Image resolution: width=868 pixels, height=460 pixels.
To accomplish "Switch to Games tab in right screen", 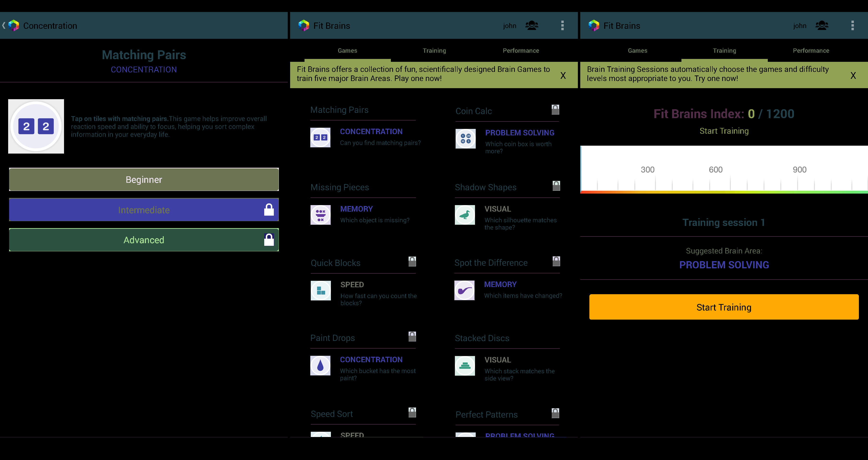I will pos(638,51).
